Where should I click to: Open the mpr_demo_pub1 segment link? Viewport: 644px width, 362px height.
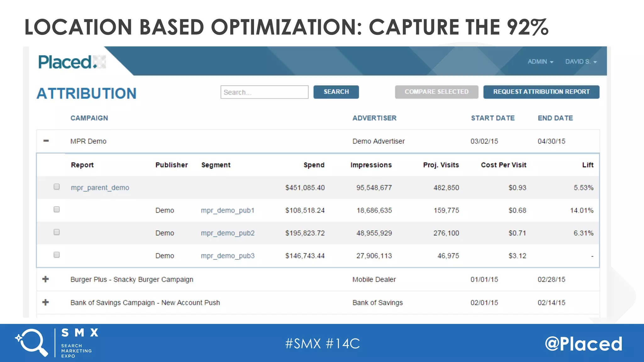[x=228, y=210]
